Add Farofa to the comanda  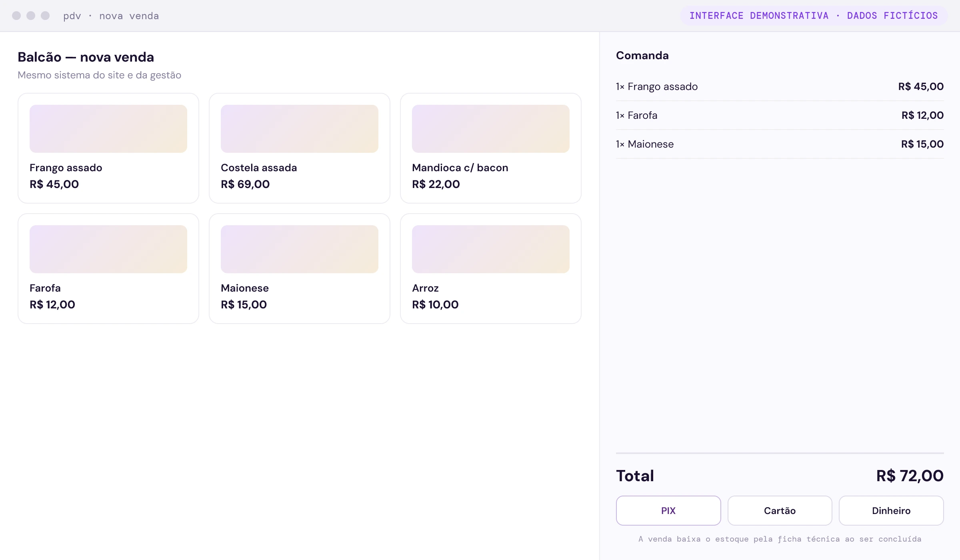[x=108, y=268]
